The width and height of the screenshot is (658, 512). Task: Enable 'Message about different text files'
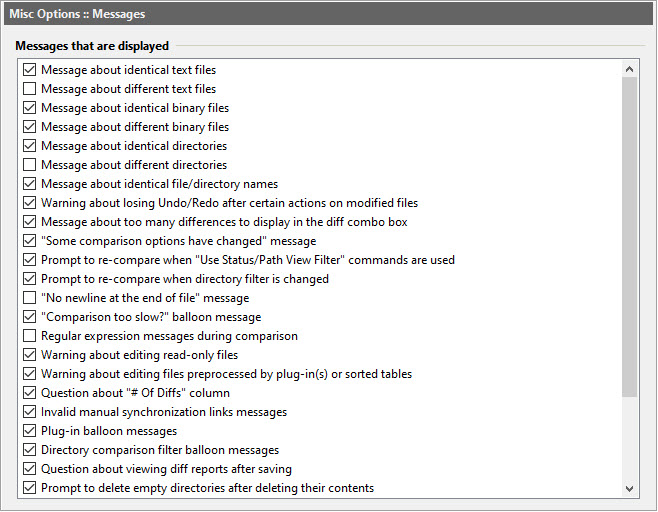[30, 89]
